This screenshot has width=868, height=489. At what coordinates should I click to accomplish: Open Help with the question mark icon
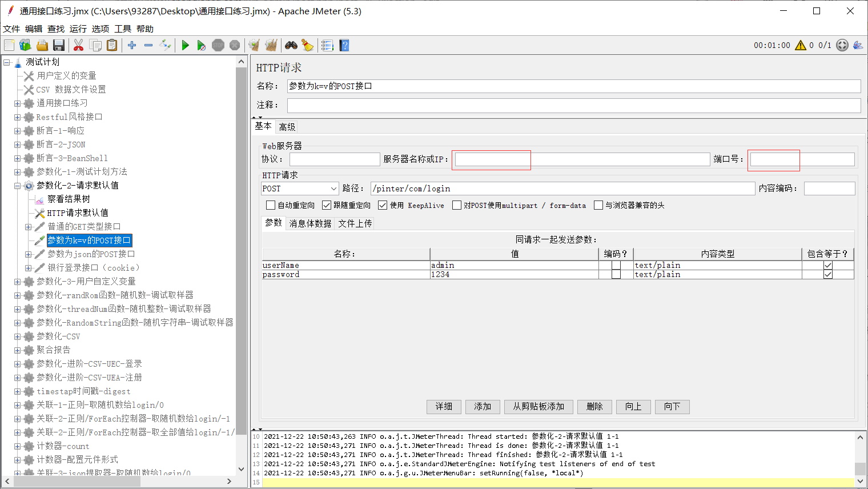pos(344,45)
